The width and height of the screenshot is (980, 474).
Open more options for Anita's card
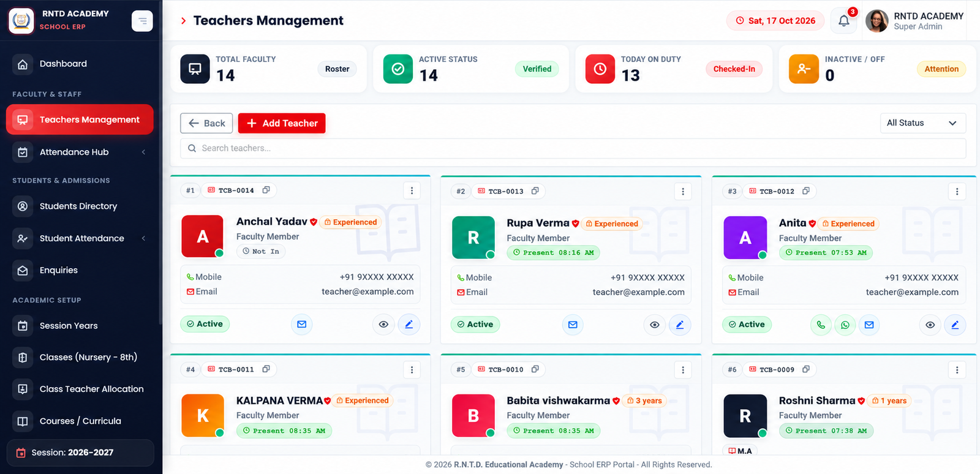tap(957, 192)
